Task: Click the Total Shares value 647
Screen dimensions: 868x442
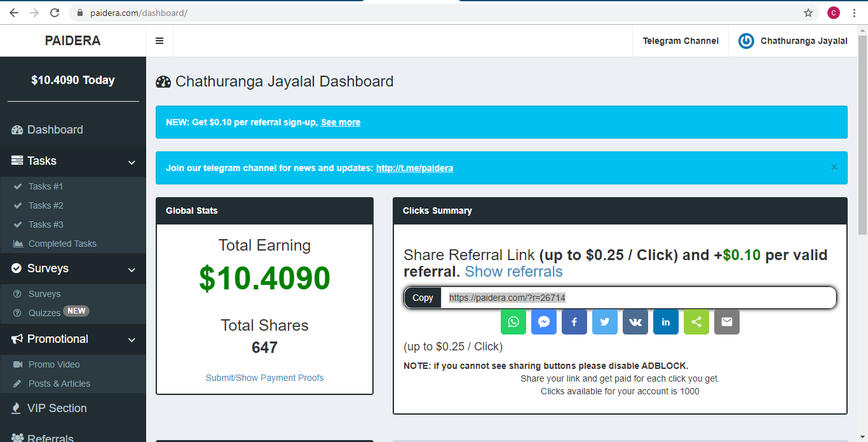Action: tap(265, 347)
